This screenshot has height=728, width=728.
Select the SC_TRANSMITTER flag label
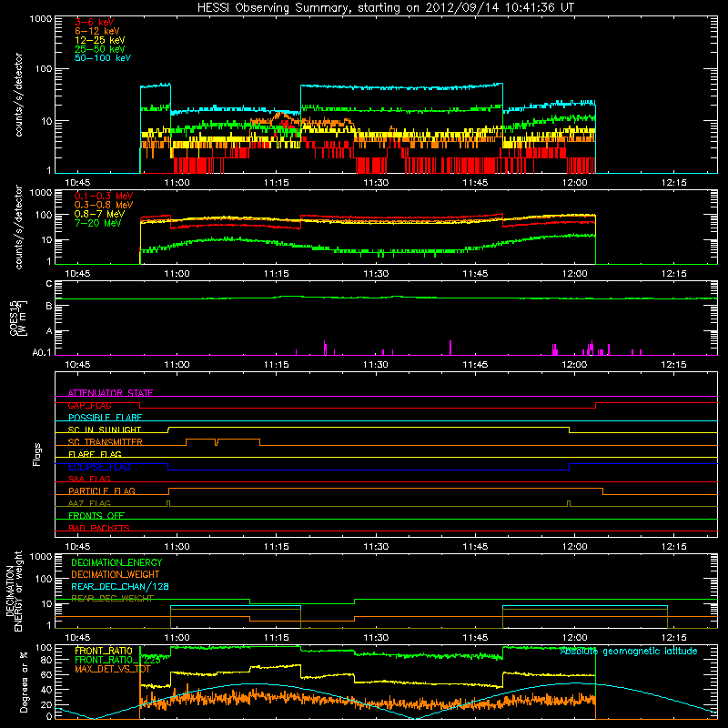click(105, 442)
